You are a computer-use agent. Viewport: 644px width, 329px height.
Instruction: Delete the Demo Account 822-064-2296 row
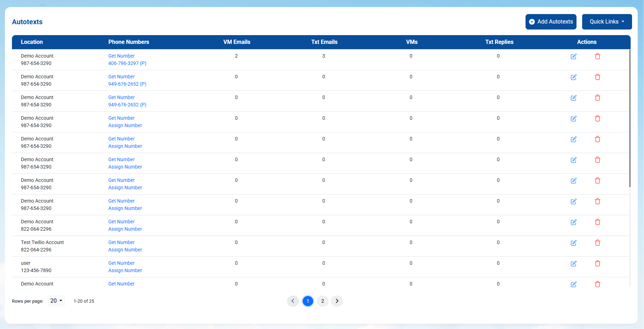597,222
